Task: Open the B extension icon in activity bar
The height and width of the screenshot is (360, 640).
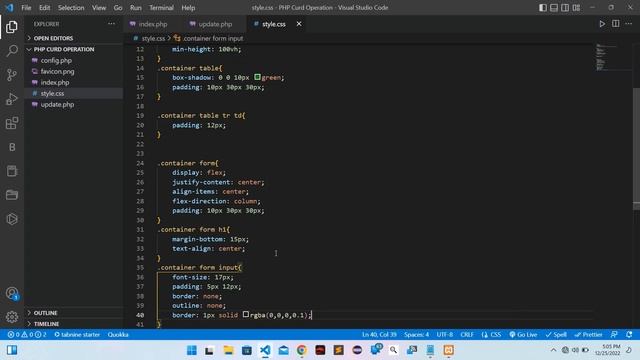Action: coord(12,147)
